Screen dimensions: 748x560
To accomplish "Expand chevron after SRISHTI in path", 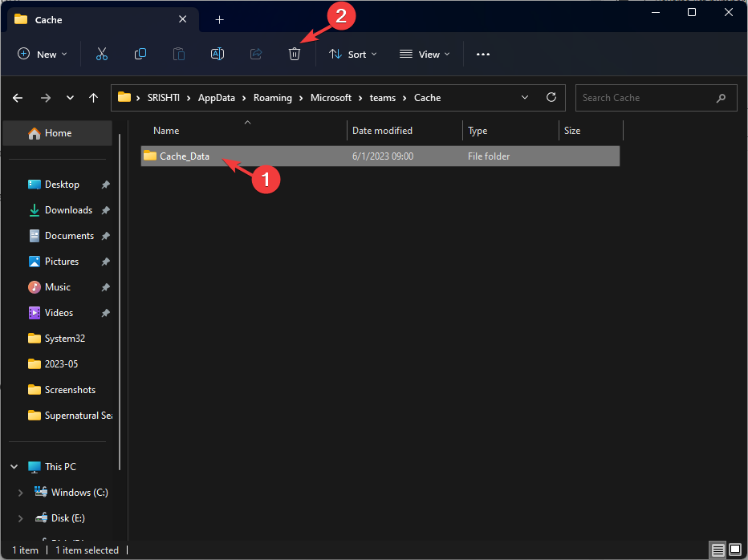I will 189,98.
